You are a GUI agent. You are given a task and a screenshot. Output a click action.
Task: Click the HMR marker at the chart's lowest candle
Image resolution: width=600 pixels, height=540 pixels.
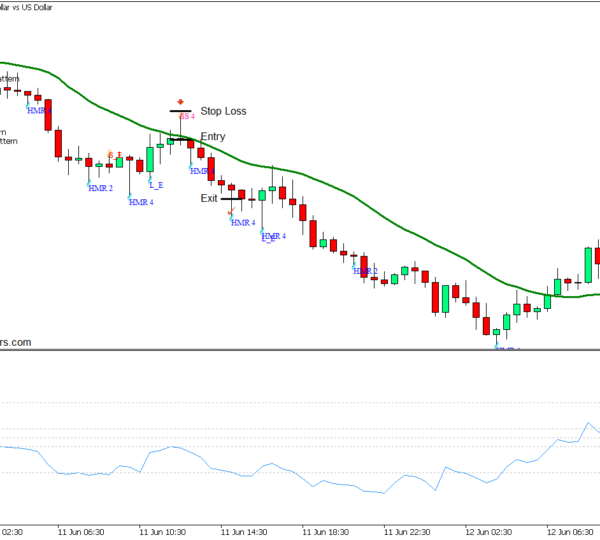pos(507,347)
